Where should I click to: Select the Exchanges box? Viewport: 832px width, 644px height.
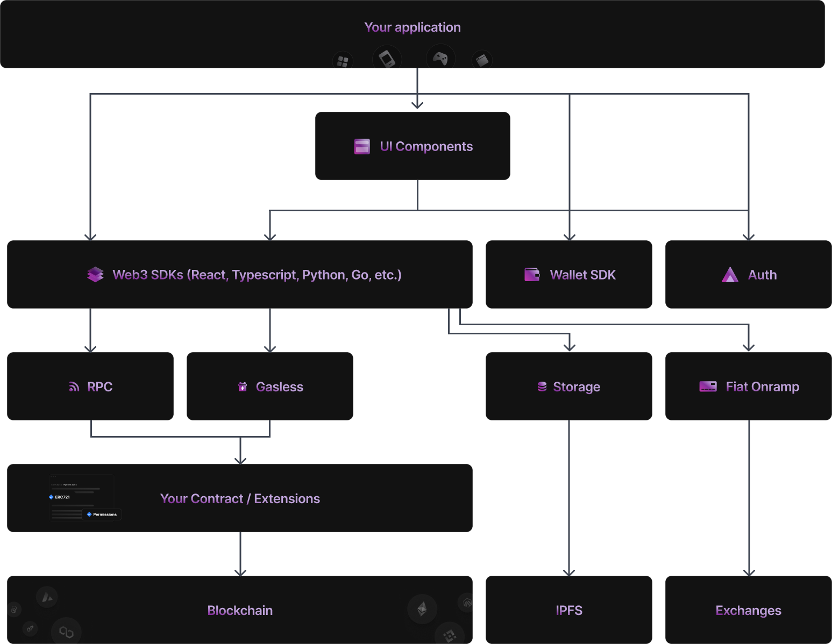point(748,610)
